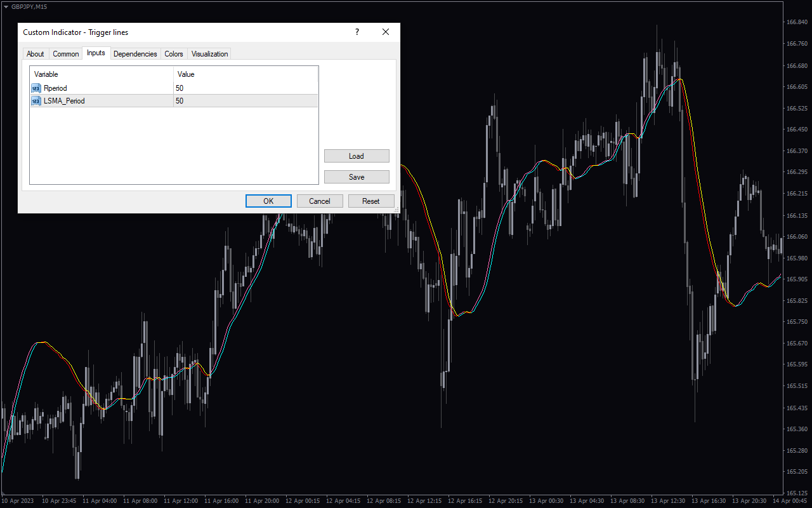The width and height of the screenshot is (812, 508).
Task: Click the Load button
Action: [x=357, y=156]
